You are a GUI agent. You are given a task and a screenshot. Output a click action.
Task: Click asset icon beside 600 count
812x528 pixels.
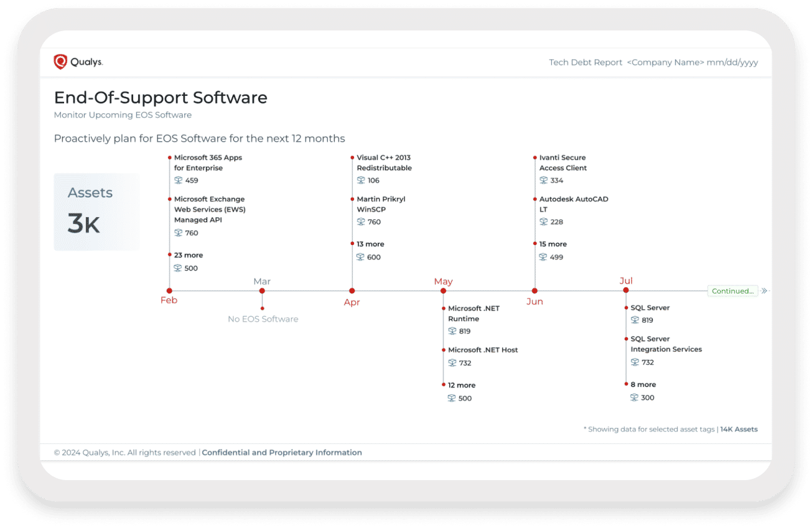[x=361, y=257]
